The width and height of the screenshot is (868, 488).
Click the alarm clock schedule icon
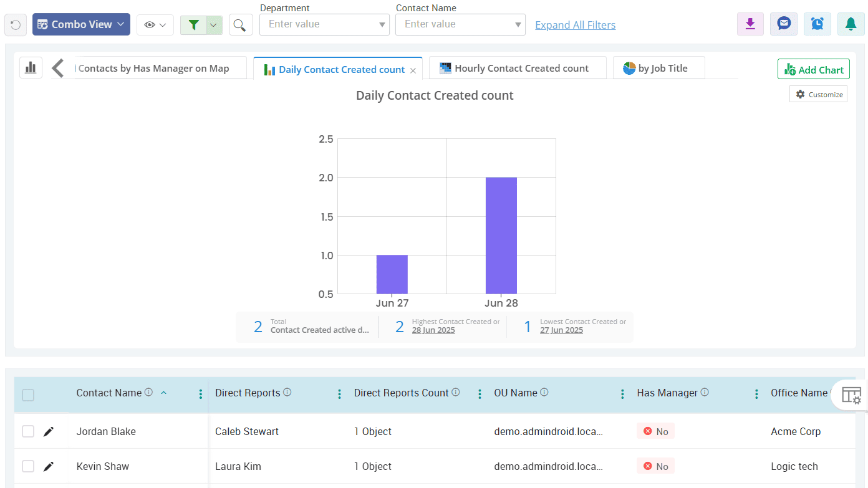pyautogui.click(x=817, y=24)
